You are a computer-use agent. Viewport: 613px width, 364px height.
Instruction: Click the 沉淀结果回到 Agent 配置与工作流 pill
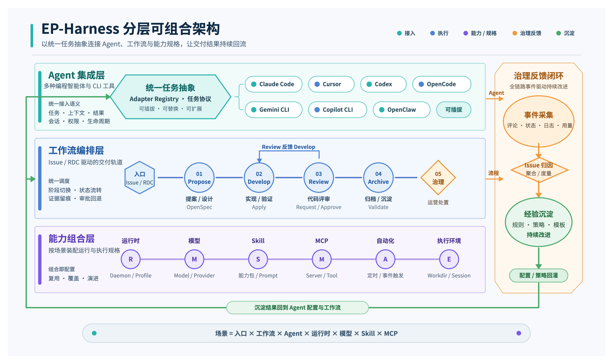click(x=297, y=307)
